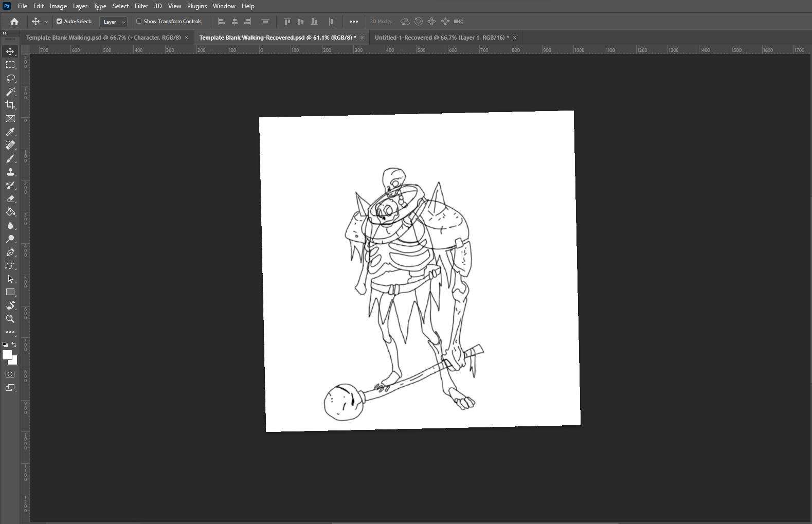
Task: Click the 3D Pan camera icon
Action: click(432, 22)
